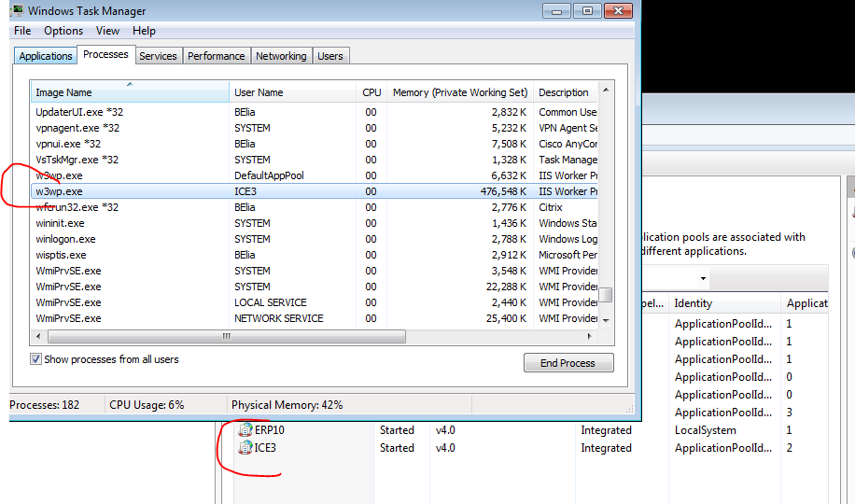Click the ERP10 application pool icon

coord(245,430)
